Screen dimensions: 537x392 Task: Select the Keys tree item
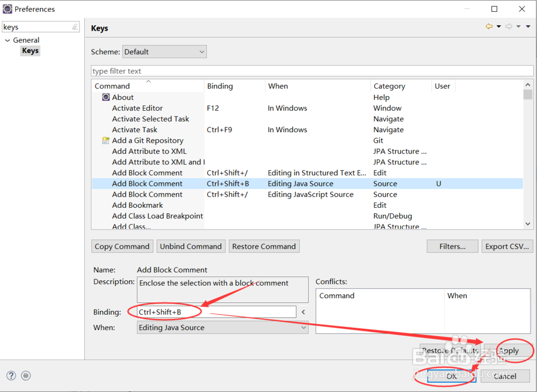(x=30, y=50)
